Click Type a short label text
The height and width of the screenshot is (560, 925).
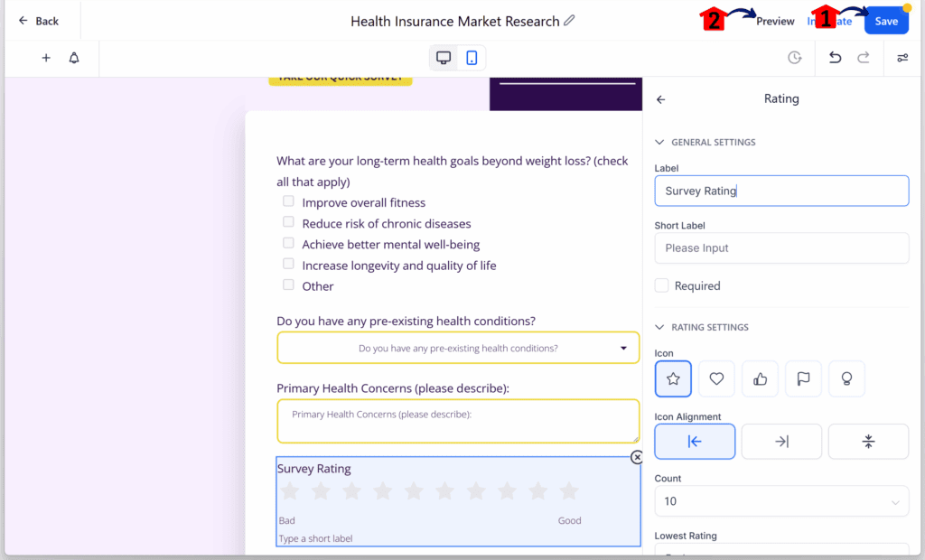pyautogui.click(x=315, y=538)
